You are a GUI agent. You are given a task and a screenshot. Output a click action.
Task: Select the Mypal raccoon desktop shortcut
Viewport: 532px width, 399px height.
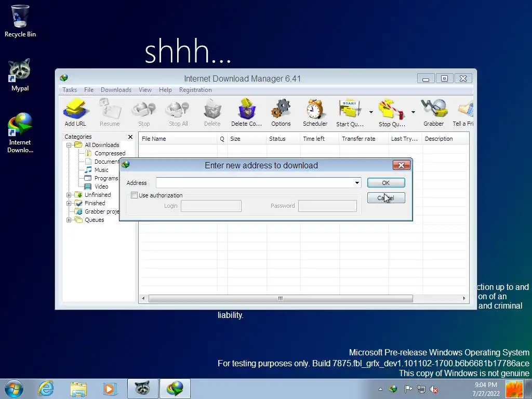(20, 75)
